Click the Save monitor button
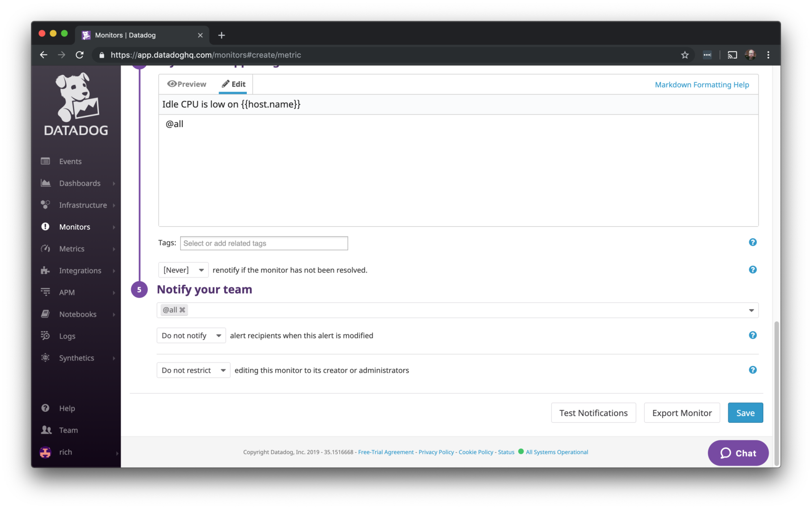The image size is (812, 509). (745, 412)
